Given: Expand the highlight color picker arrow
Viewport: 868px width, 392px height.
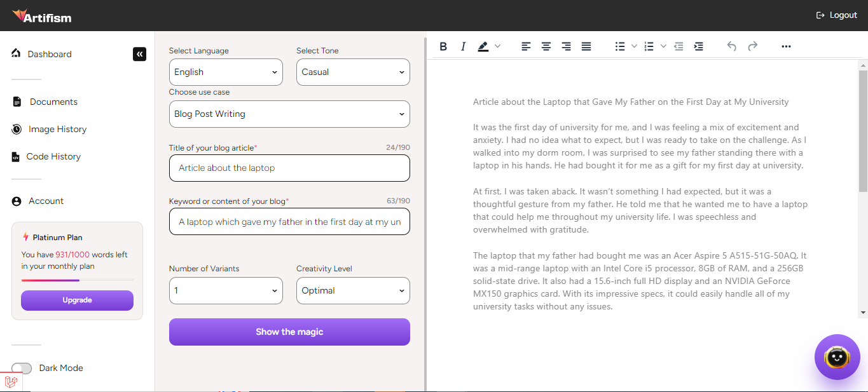Looking at the screenshot, I should click(x=498, y=46).
